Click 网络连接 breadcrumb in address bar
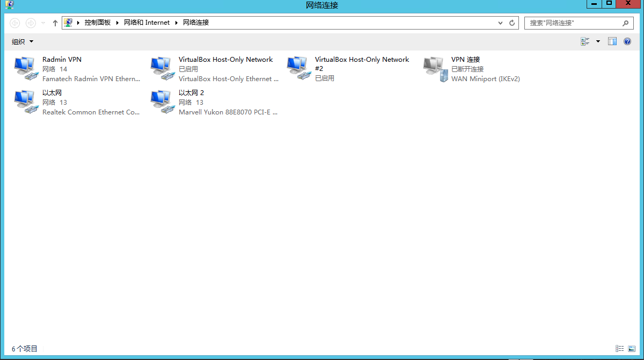The image size is (644, 360). tap(196, 23)
